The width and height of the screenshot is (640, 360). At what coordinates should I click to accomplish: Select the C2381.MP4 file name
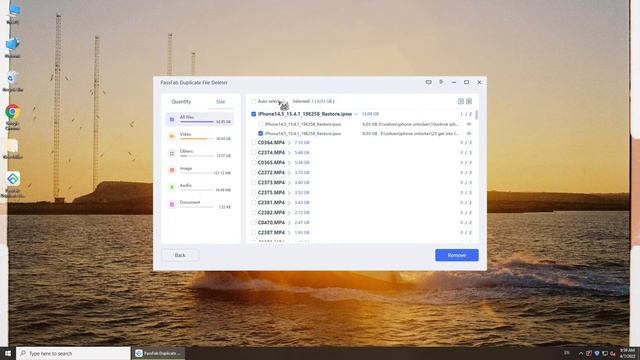pyautogui.click(x=271, y=202)
